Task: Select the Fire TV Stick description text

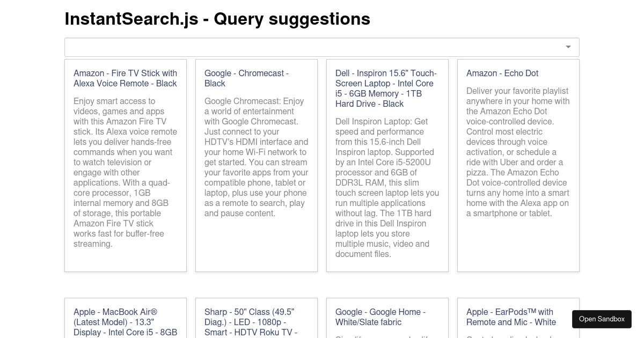Action: [125, 172]
